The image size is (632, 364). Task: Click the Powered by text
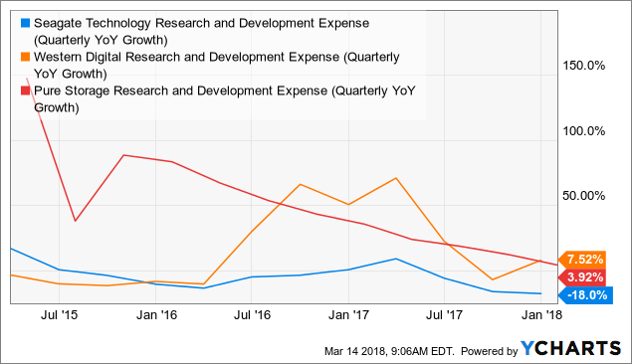click(489, 351)
